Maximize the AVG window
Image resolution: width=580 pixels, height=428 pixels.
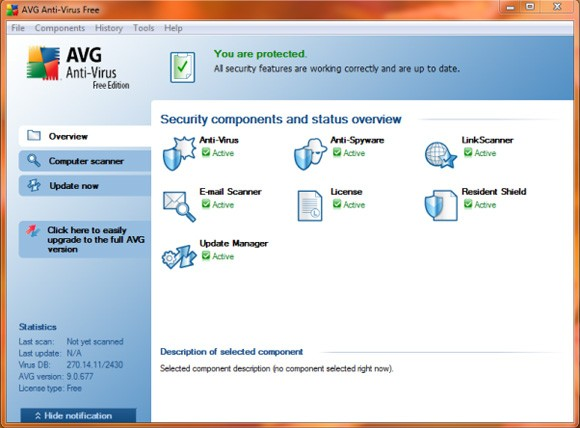530,7
